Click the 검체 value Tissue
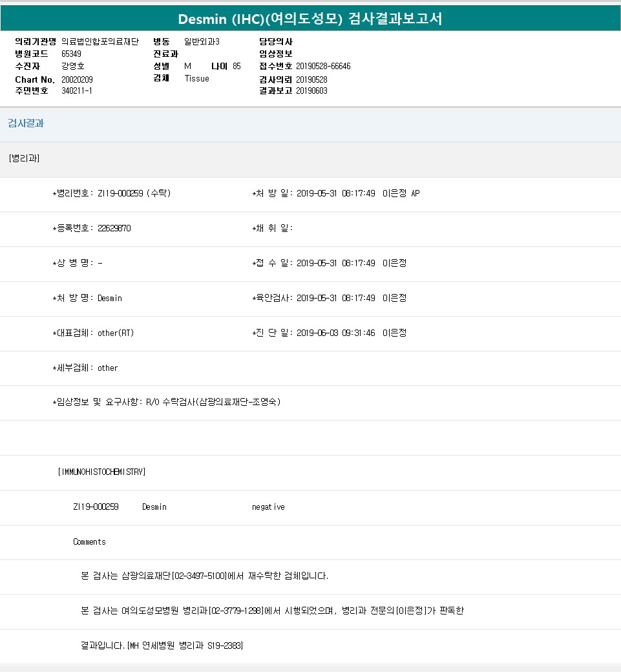 (x=196, y=78)
